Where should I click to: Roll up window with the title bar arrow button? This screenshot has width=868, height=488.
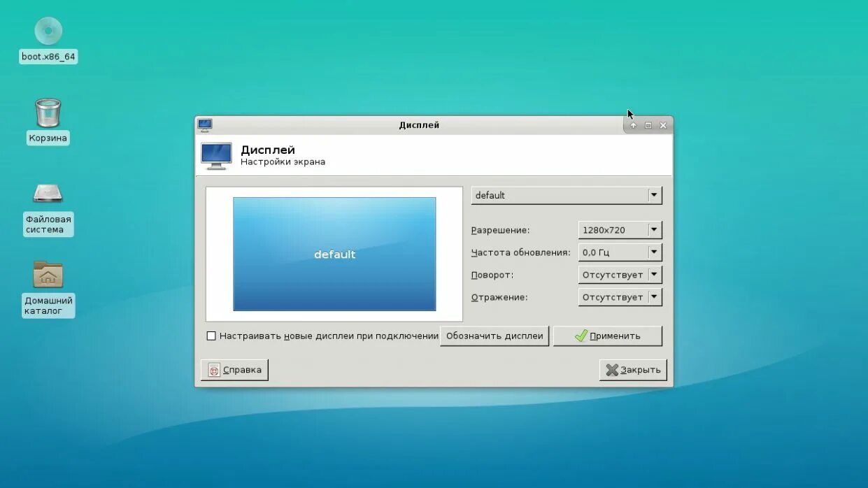(x=633, y=125)
